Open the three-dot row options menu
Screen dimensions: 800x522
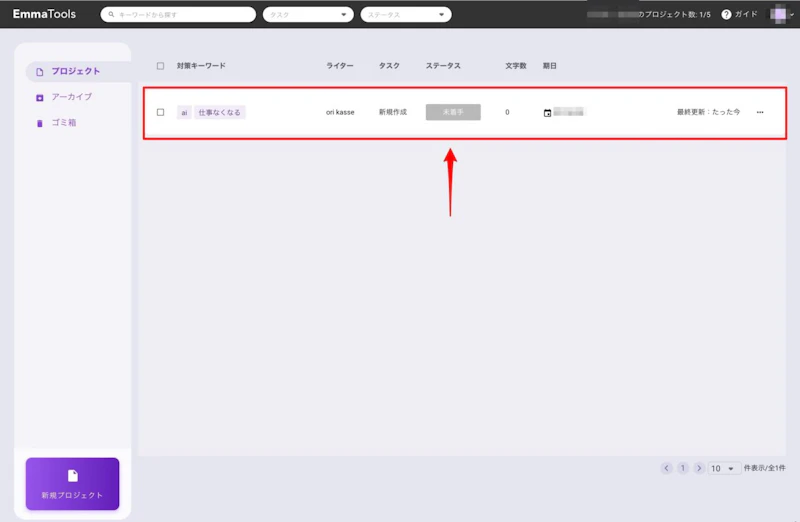(x=760, y=112)
